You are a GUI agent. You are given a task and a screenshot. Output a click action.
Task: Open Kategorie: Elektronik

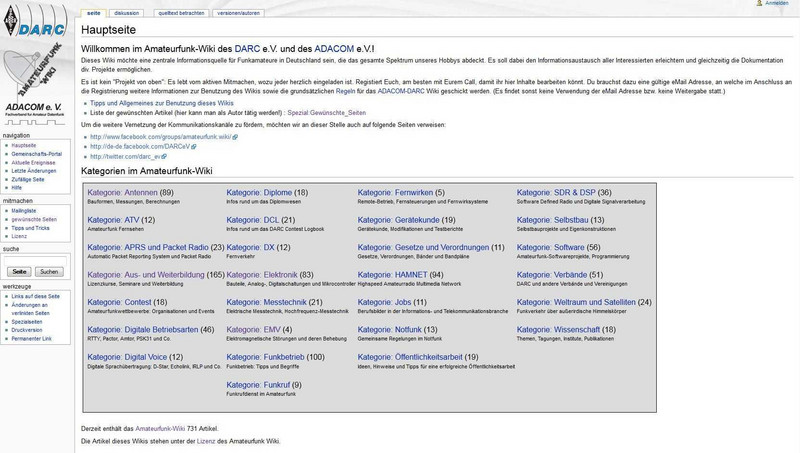(262, 275)
